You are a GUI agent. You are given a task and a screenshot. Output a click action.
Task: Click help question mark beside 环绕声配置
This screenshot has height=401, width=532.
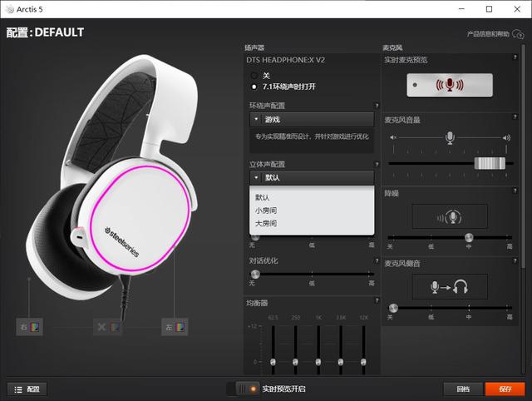click(377, 106)
